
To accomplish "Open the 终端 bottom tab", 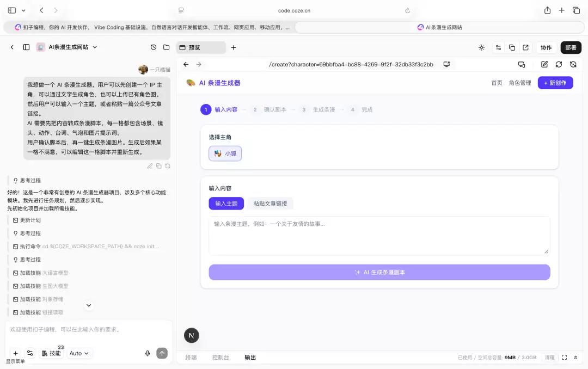I will click(x=191, y=358).
